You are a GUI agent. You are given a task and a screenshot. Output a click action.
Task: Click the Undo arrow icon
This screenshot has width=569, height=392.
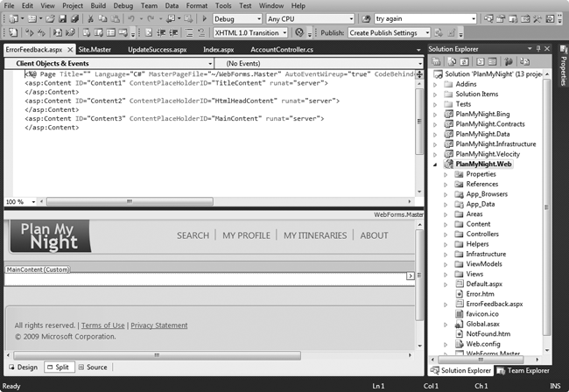point(131,19)
